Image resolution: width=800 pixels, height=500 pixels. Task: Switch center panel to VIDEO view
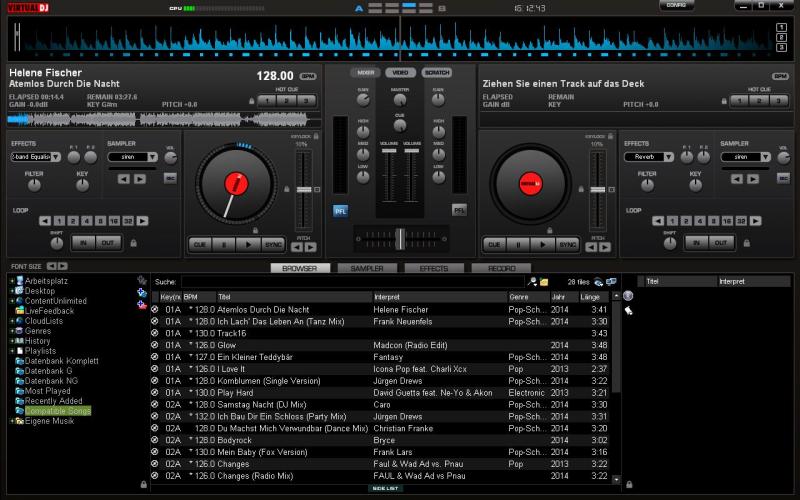tap(401, 72)
